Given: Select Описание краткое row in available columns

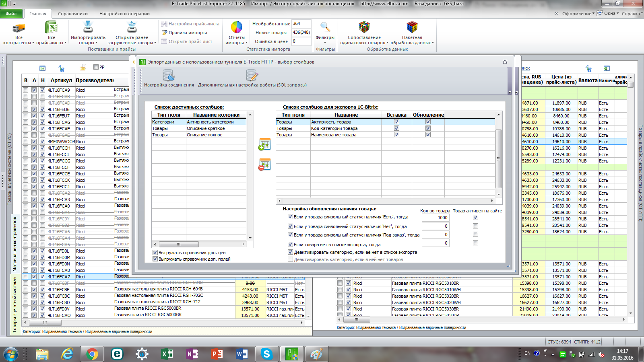Looking at the screenshot, I should 199,128.
